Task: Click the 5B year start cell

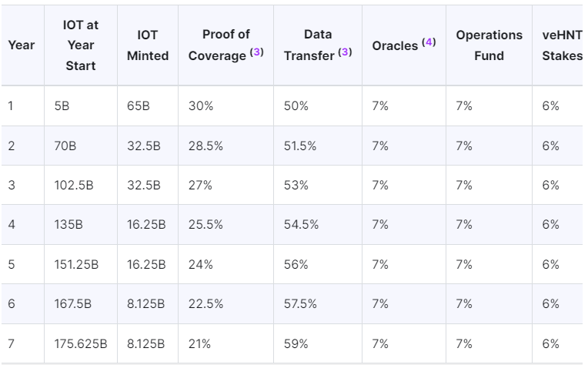Action: [x=62, y=106]
